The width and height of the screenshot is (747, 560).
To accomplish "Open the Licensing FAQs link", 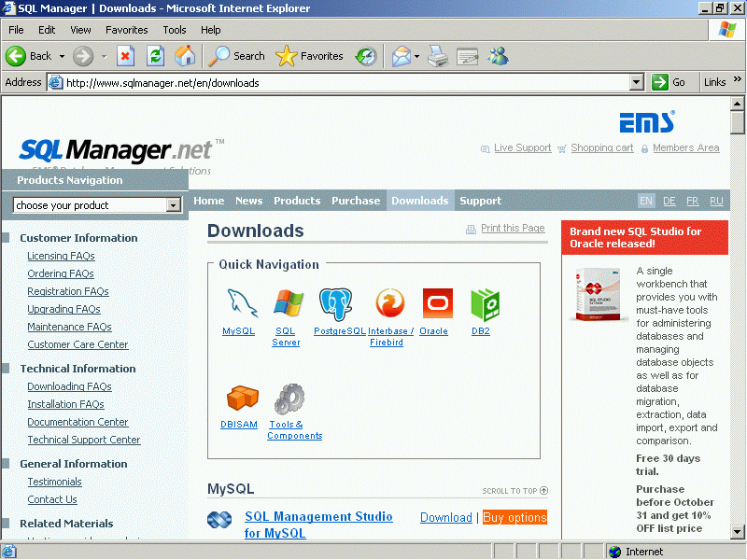I will click(x=61, y=256).
